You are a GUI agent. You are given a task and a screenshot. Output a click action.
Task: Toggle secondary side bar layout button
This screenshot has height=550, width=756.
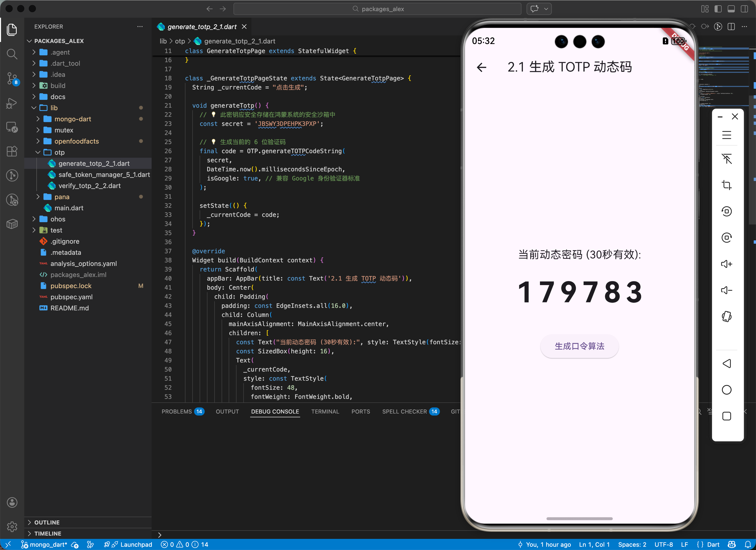tap(744, 9)
